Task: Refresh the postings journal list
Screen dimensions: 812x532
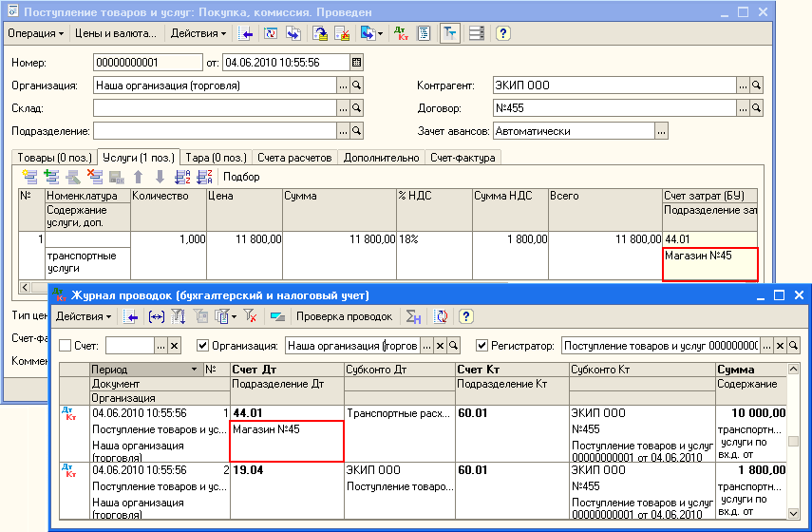Action: click(441, 316)
